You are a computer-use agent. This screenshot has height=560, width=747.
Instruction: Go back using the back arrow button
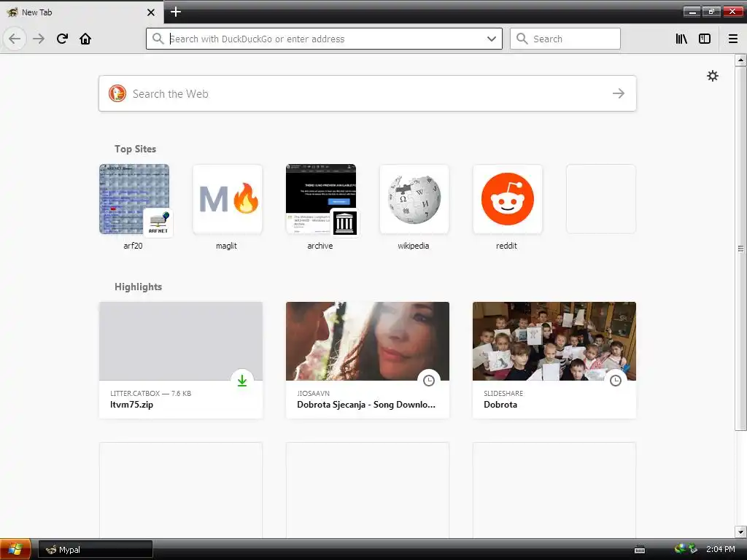15,39
